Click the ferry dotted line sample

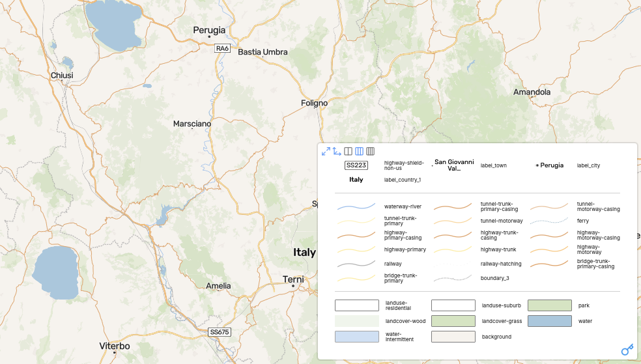(549, 221)
